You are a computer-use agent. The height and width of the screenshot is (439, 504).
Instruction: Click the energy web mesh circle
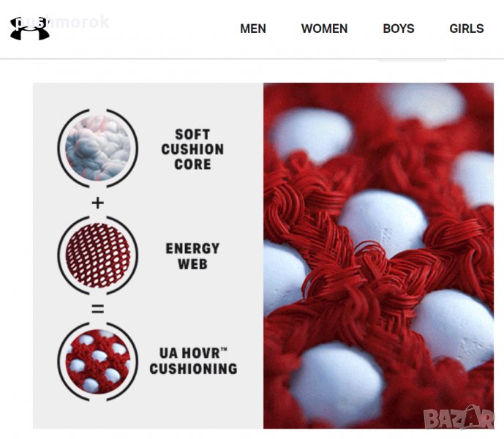point(98,255)
